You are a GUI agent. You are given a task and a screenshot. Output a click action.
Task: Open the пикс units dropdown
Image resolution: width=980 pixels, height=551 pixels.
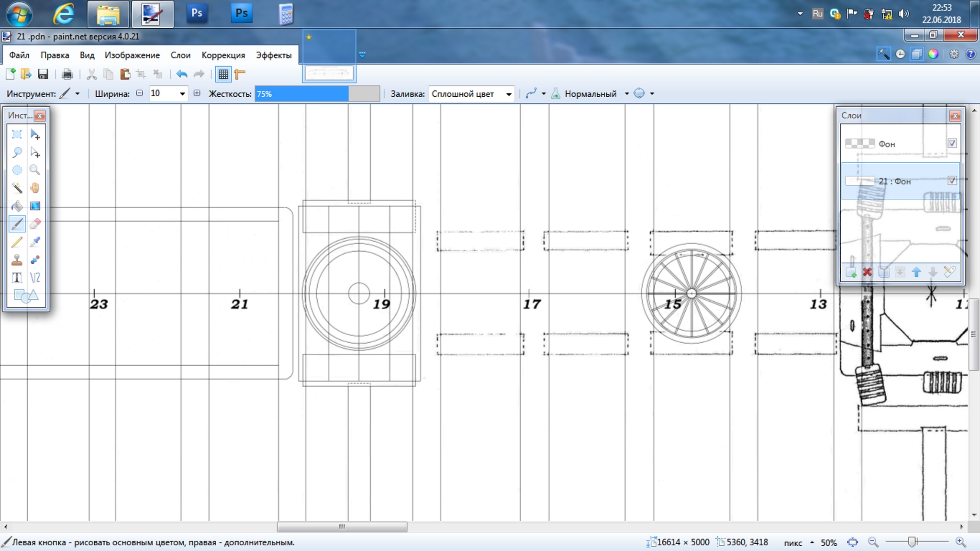[812, 542]
